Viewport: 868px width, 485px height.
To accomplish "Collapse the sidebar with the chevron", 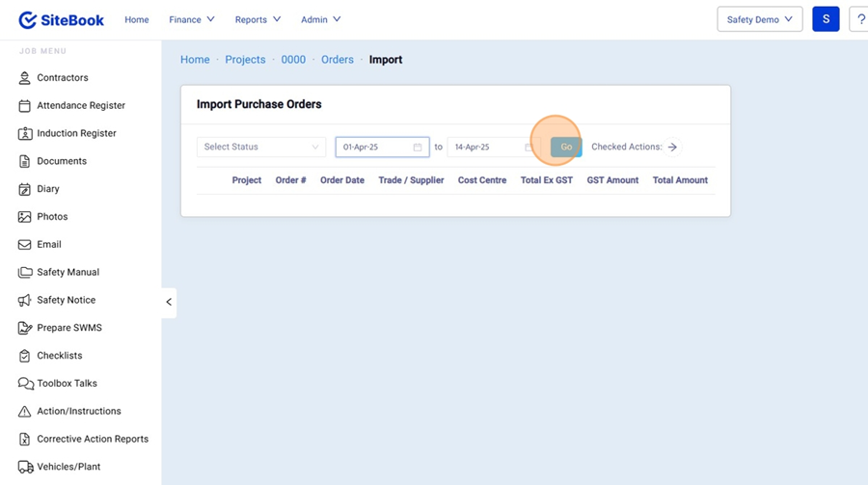I will click(169, 302).
